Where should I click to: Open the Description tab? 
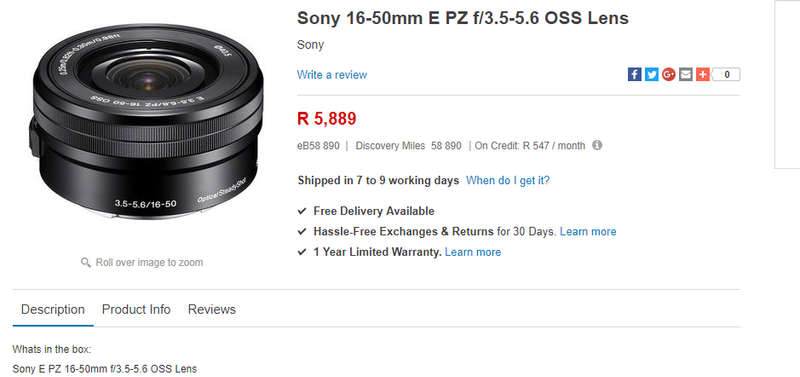click(53, 310)
